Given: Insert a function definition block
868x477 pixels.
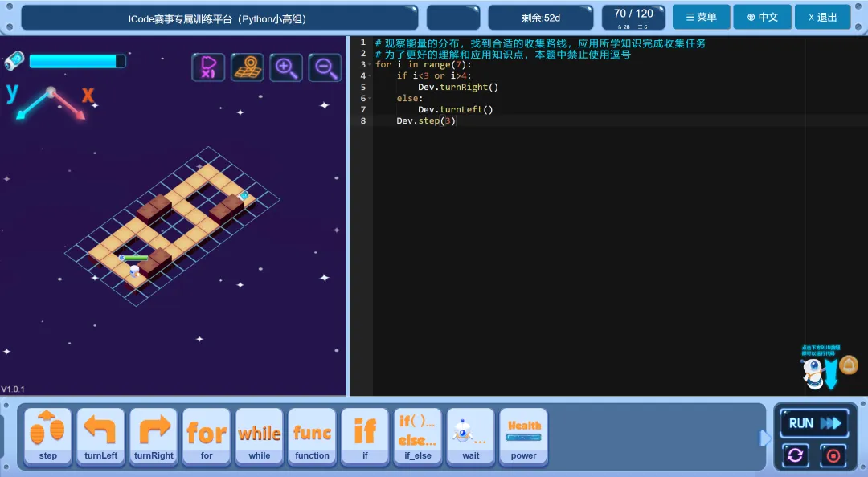Looking at the screenshot, I should click(x=312, y=437).
